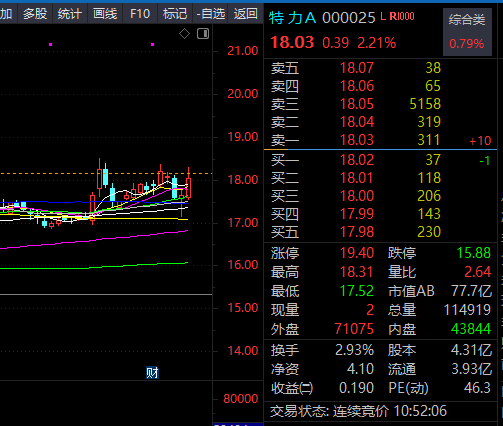Click the R1000 badge beside stock code
Image resolution: width=503 pixels, height=426 pixels.
click(x=402, y=16)
